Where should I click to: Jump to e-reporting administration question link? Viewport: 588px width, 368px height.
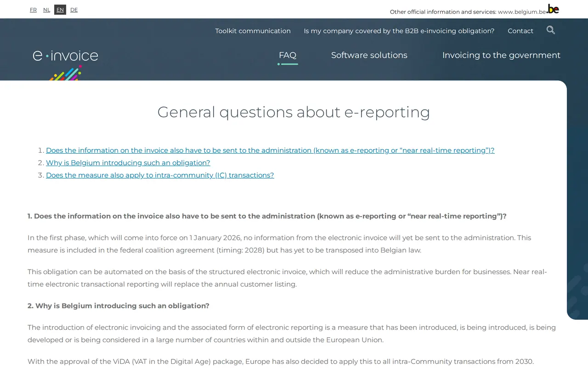pyautogui.click(x=270, y=150)
